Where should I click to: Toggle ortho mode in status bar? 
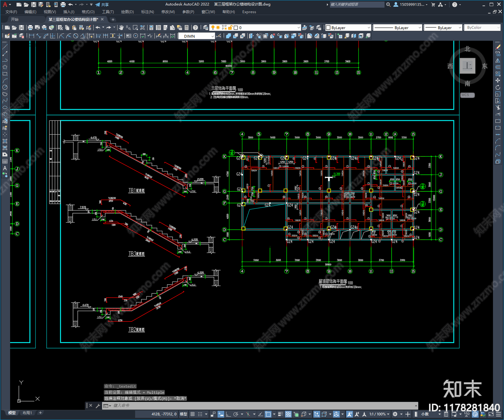point(228,414)
